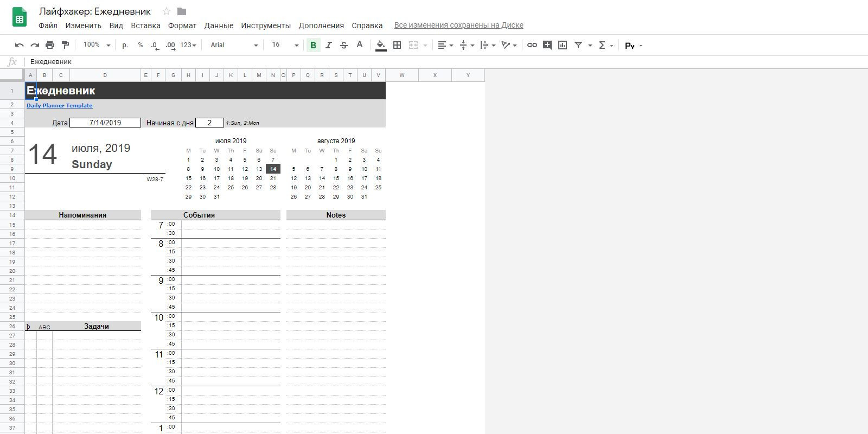The image size is (868, 434).
Task: Increase decimal places icon
Action: 170,45
